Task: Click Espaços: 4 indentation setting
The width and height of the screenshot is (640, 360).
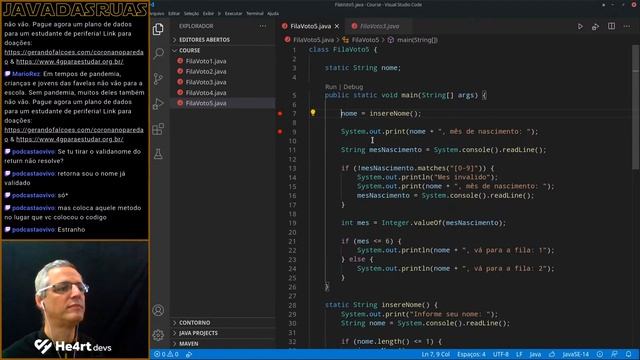Action: 471,354
